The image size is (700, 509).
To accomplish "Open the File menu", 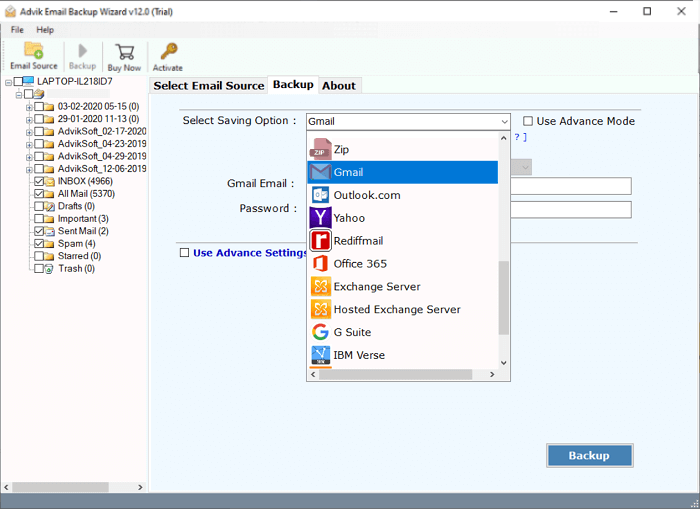I will tap(17, 30).
